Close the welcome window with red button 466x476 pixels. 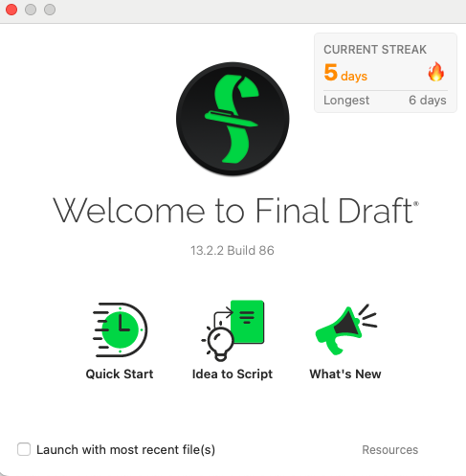[11, 10]
